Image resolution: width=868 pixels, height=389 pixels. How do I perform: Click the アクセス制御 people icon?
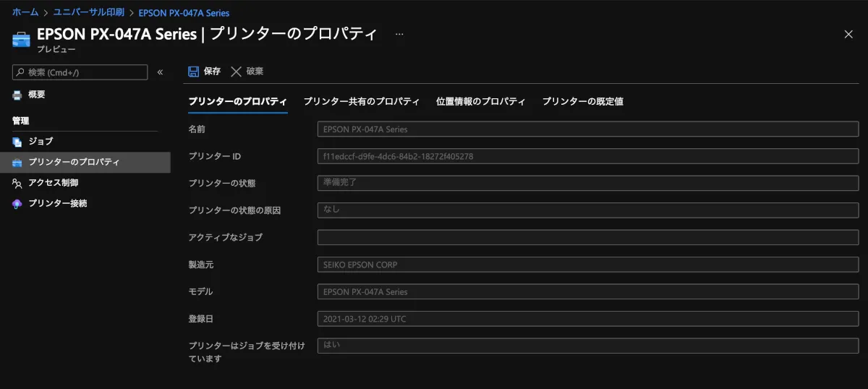pyautogui.click(x=17, y=184)
